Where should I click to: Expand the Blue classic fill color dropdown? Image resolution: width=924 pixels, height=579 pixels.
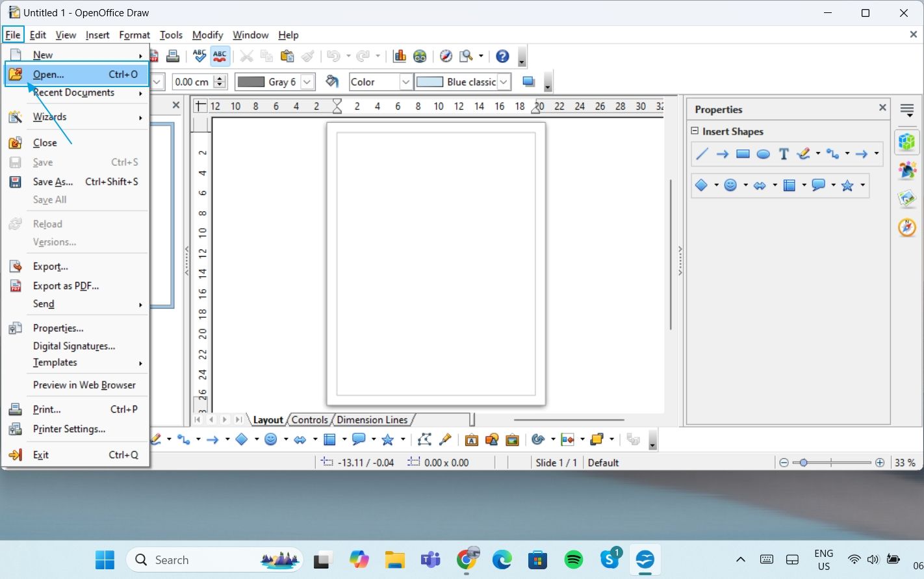(x=504, y=82)
